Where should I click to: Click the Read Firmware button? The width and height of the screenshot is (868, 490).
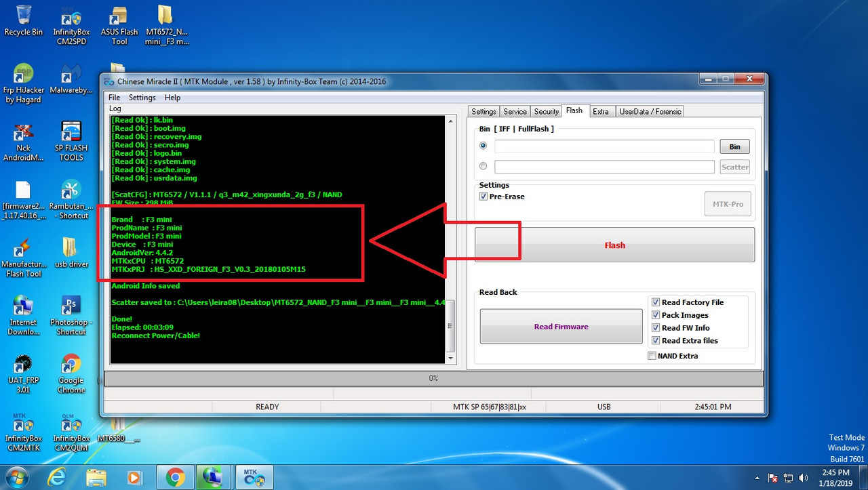(561, 327)
